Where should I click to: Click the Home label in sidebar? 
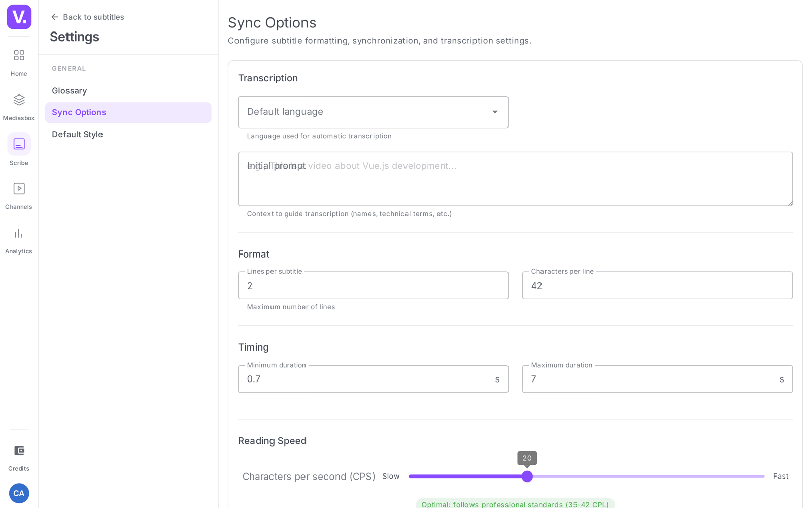[x=19, y=74]
